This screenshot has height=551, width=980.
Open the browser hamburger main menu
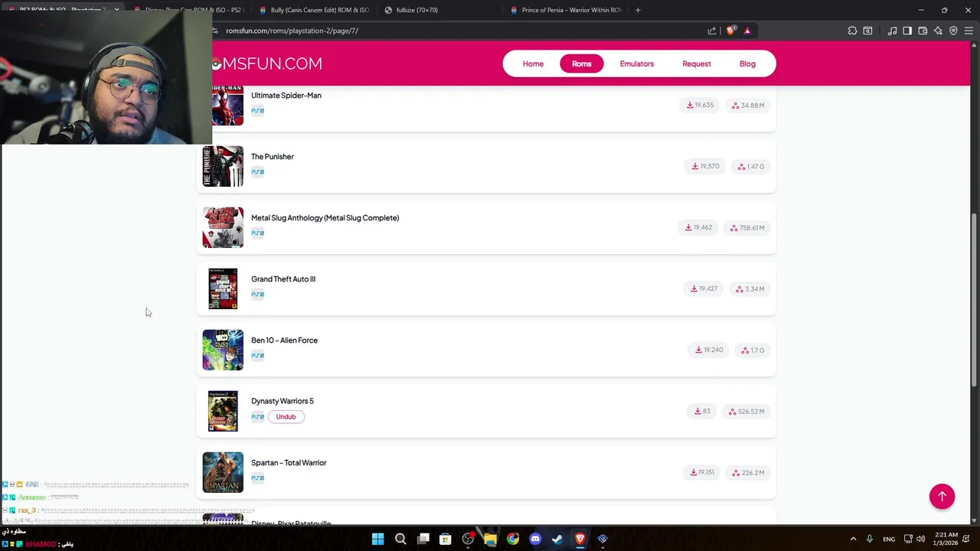[969, 31]
